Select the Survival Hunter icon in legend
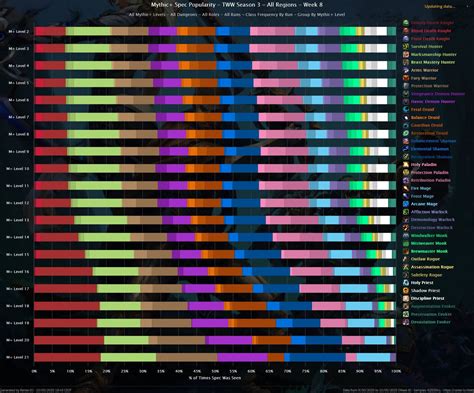The width and height of the screenshot is (474, 393). (406, 46)
